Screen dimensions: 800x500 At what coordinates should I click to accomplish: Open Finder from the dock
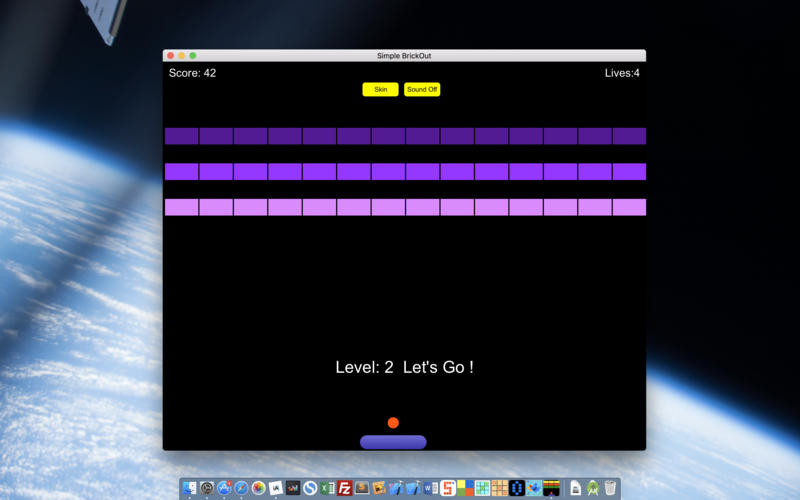pos(190,488)
